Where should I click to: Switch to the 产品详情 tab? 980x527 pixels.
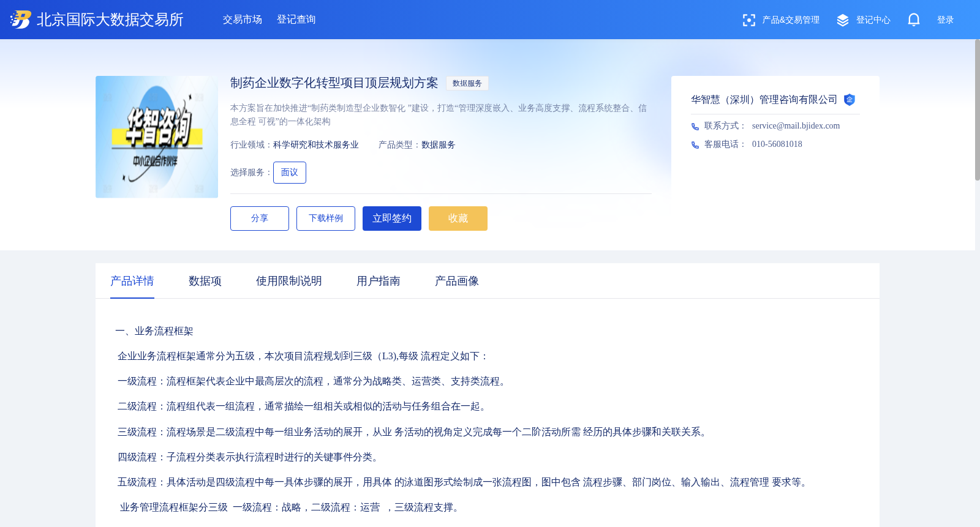[x=132, y=281]
